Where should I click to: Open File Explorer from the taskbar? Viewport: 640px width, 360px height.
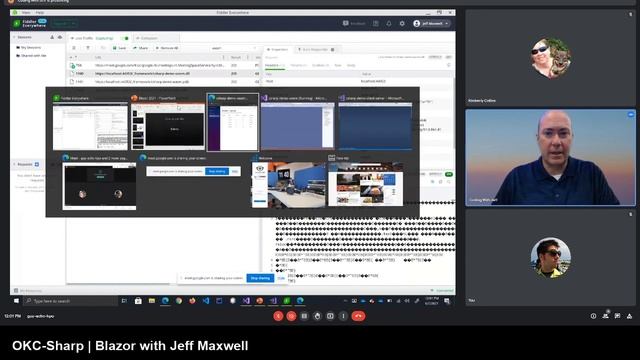coord(152,301)
